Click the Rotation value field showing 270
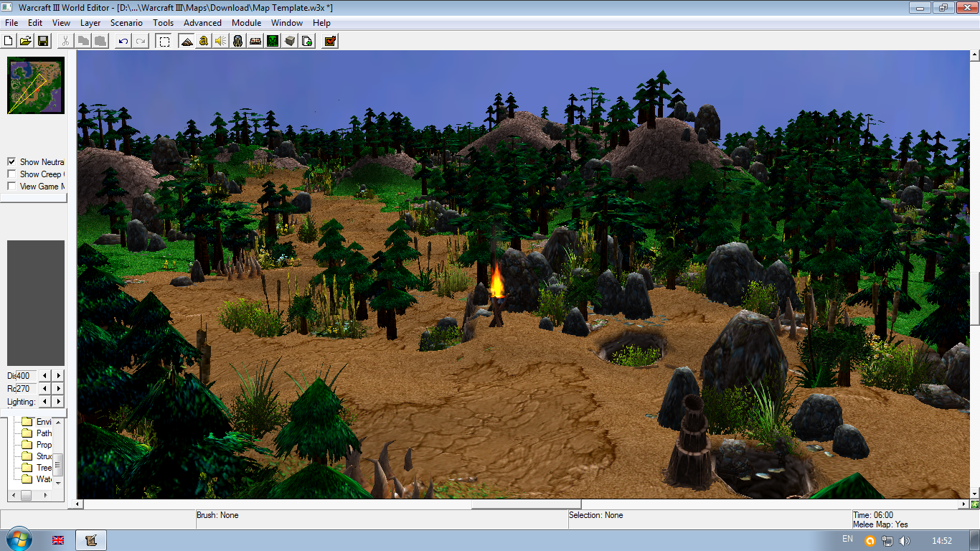 (x=26, y=388)
